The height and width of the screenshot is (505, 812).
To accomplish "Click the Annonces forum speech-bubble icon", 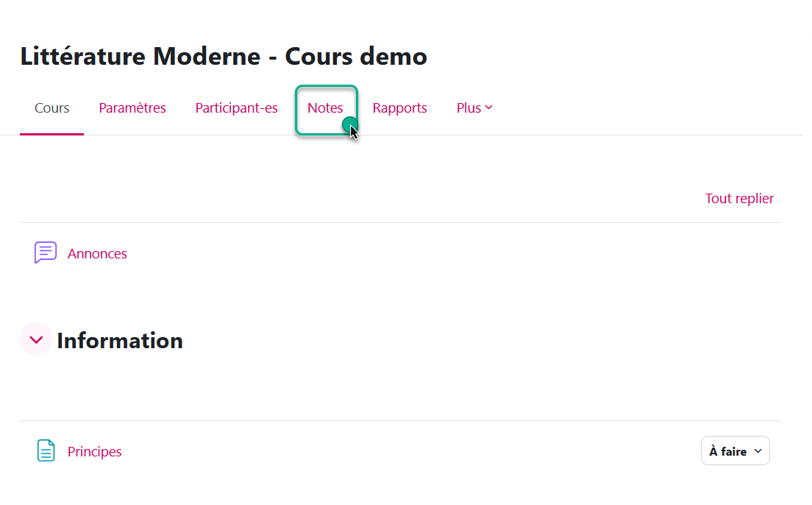I will (46, 252).
